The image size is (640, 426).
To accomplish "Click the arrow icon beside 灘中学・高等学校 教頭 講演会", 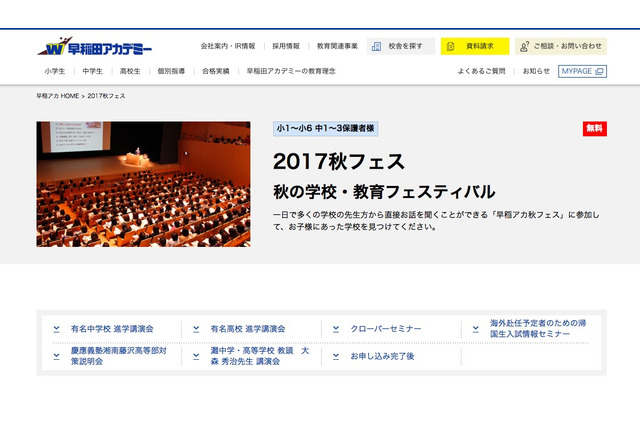I will click(196, 356).
